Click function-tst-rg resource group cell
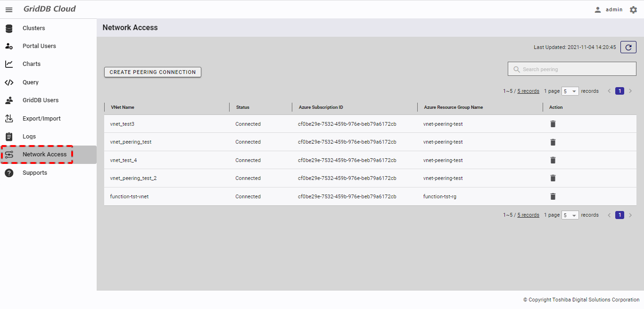The height and width of the screenshot is (309, 644). (x=440, y=196)
